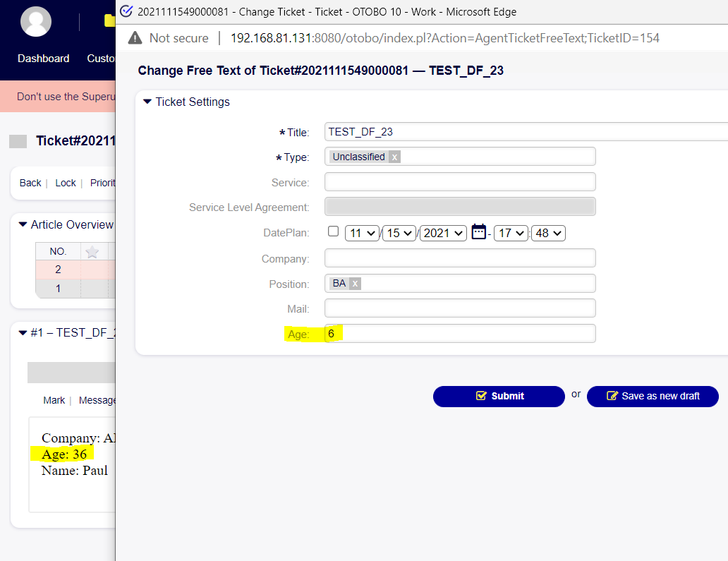
Task: Open the Dashboard menu item
Action: click(x=43, y=59)
